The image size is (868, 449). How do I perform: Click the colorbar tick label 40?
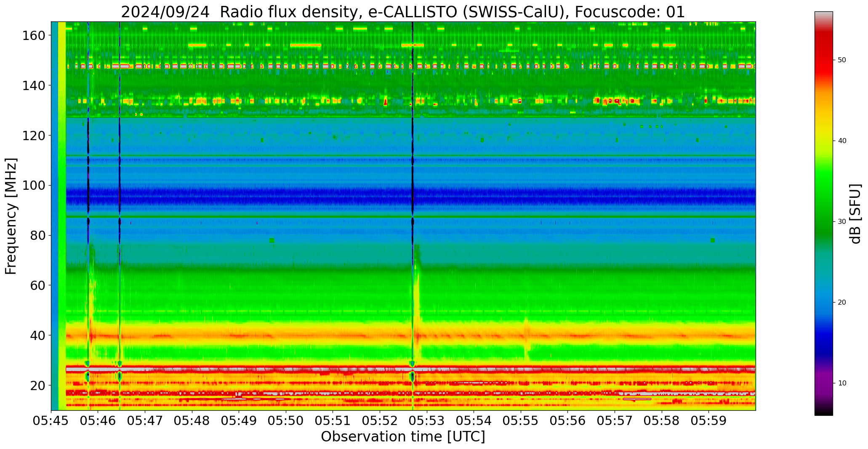click(842, 141)
